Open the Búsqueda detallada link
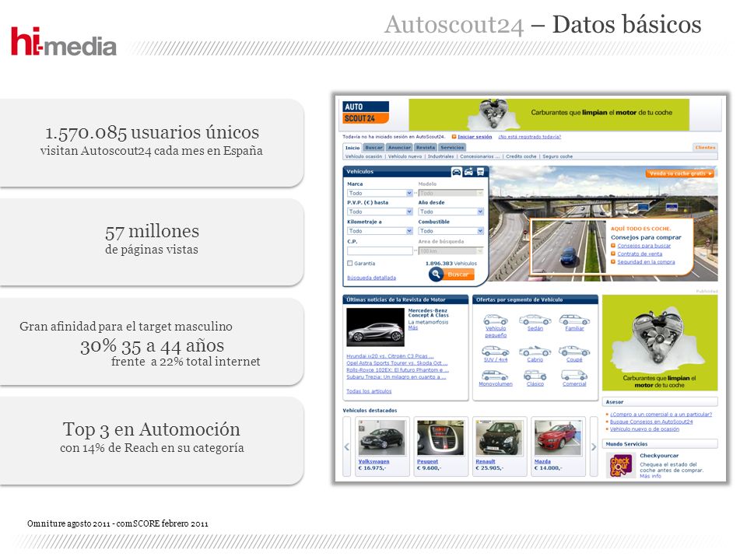 [x=371, y=278]
